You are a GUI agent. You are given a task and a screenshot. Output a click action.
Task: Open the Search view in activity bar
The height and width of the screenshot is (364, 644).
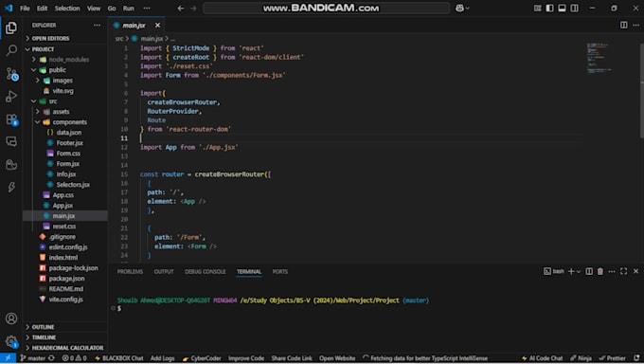click(x=11, y=50)
